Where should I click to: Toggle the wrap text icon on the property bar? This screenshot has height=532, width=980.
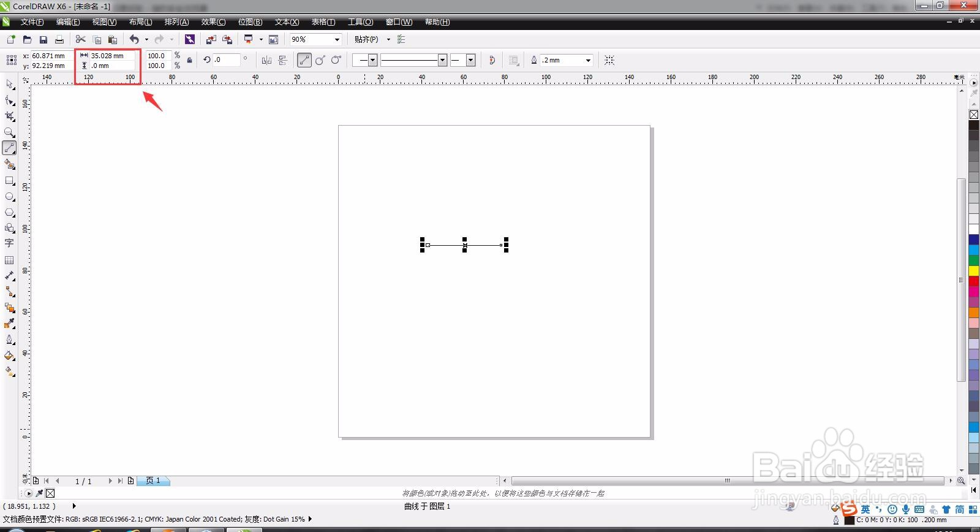pyautogui.click(x=514, y=60)
